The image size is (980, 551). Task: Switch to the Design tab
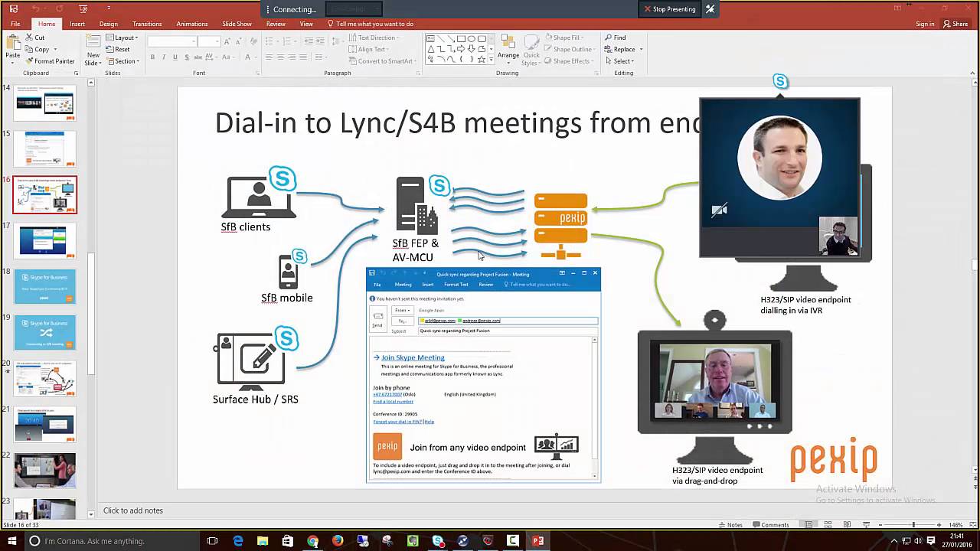click(109, 24)
